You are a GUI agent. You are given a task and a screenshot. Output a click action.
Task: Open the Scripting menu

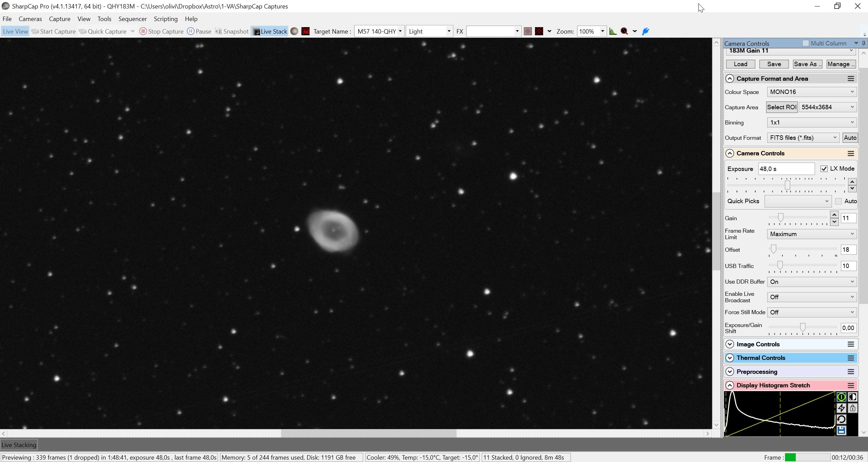pyautogui.click(x=166, y=19)
